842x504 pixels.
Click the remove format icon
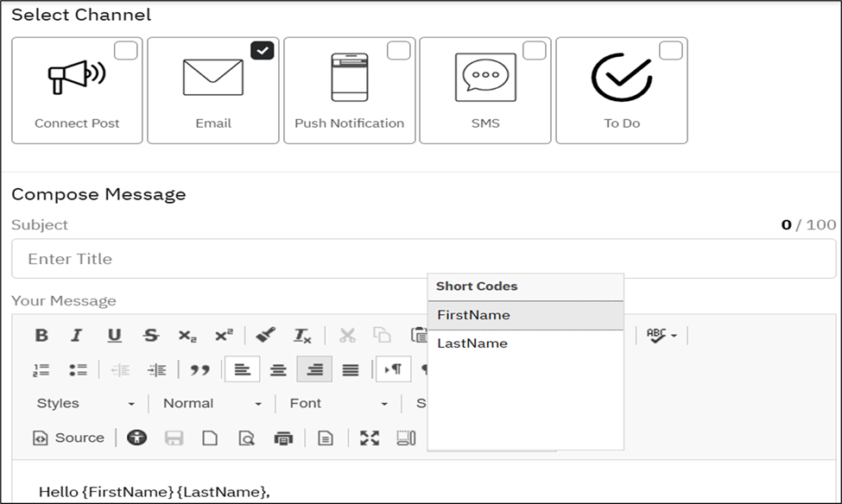click(x=302, y=336)
